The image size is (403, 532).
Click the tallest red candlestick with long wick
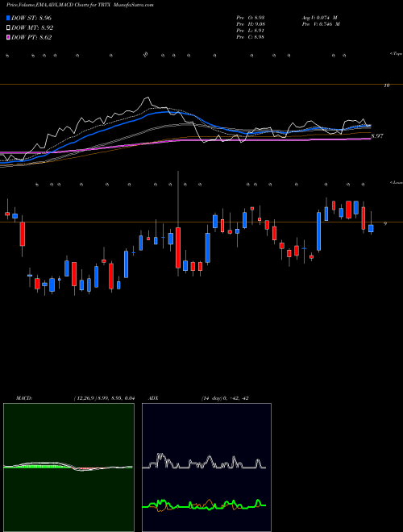[178, 247]
